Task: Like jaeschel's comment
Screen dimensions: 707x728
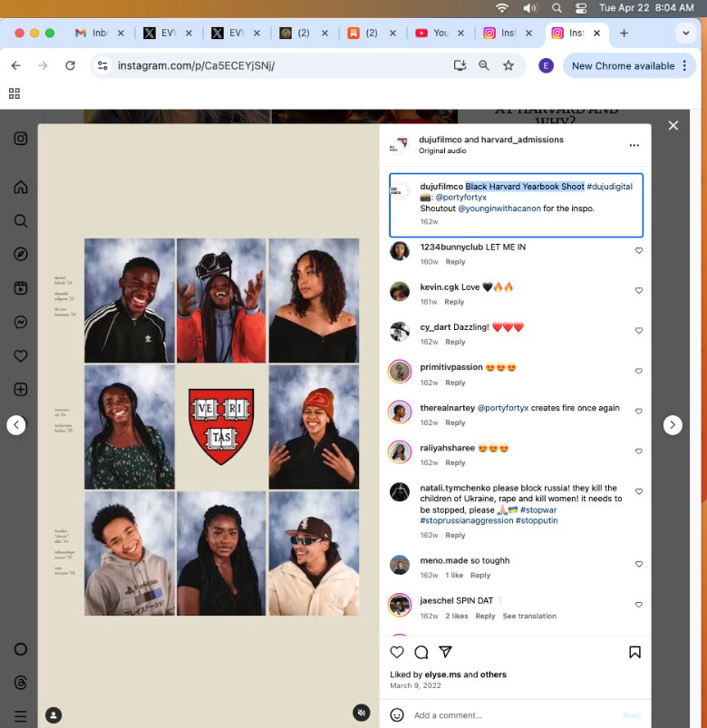Action: tap(639, 605)
